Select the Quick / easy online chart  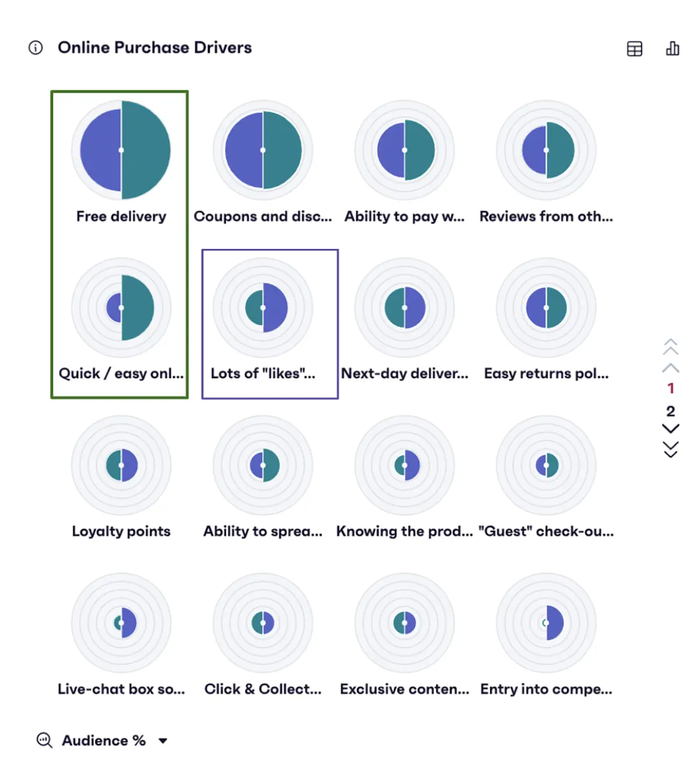pos(121,308)
